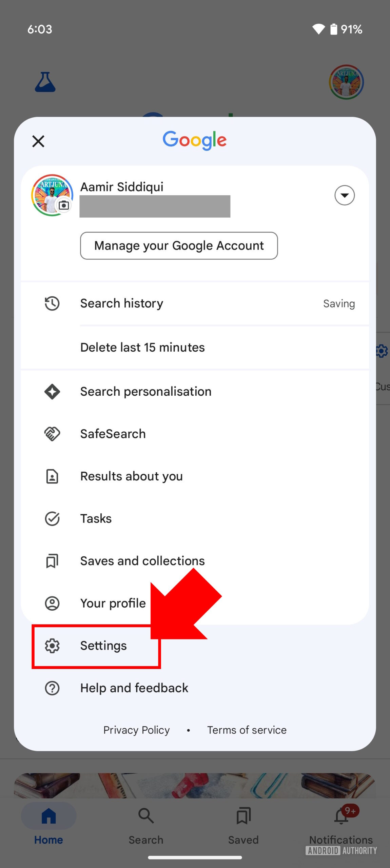The width and height of the screenshot is (390, 868).
Task: Open the Notifications tab
Action: tap(341, 824)
